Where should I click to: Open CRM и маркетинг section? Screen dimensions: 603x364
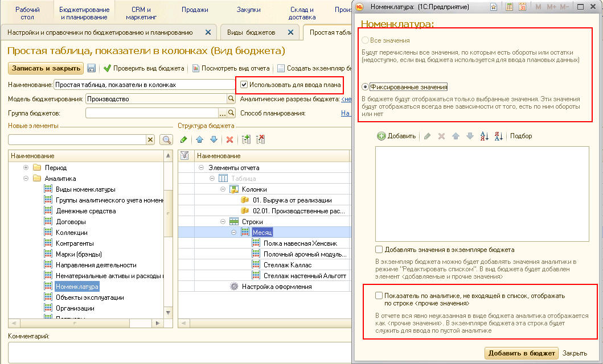point(141,13)
